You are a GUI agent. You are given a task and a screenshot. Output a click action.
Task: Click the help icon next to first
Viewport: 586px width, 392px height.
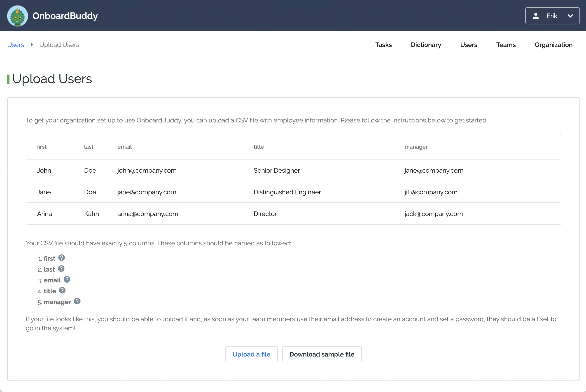point(61,258)
